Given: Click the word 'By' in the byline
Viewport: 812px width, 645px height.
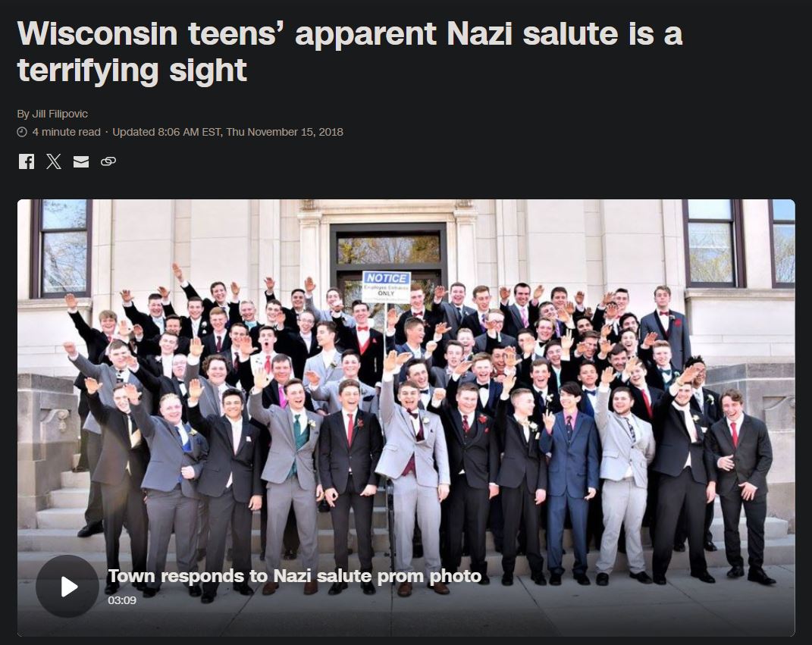Looking at the screenshot, I should [24, 114].
